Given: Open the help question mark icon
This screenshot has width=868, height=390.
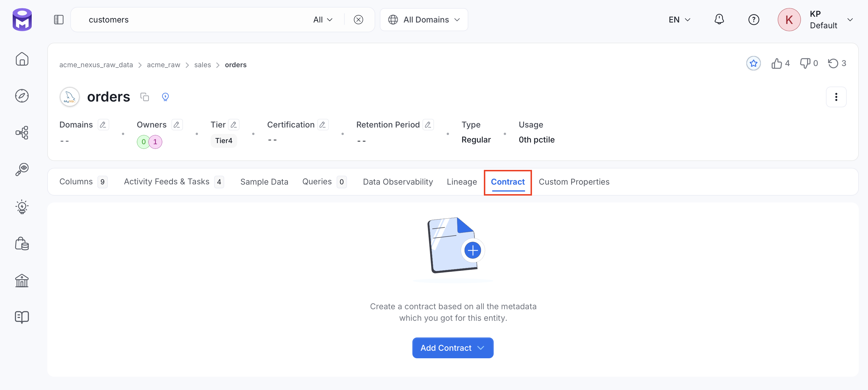Looking at the screenshot, I should tap(754, 20).
